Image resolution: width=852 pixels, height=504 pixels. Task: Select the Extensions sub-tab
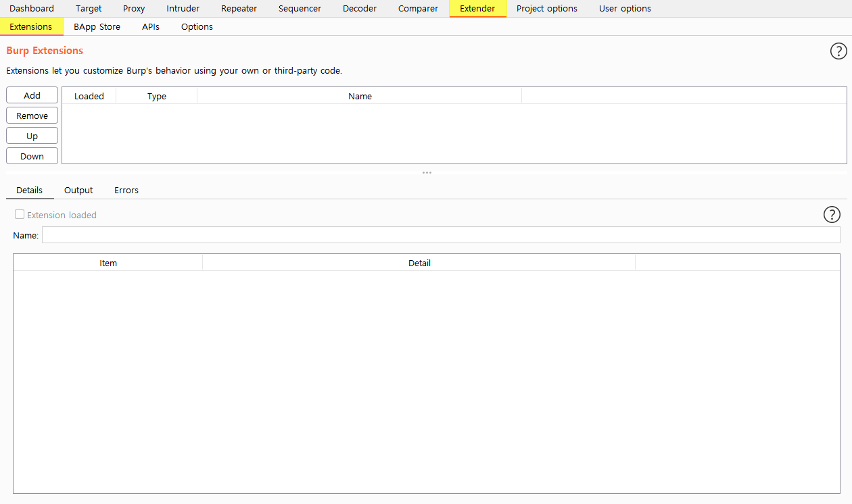pos(31,26)
